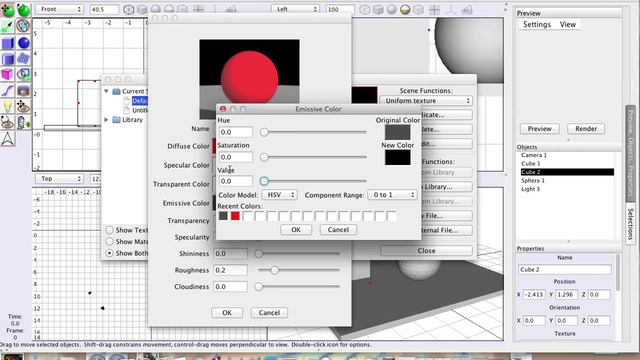Select the Create Polygon tool
Viewport: 640px width, 360px height.
[x=23, y=74]
